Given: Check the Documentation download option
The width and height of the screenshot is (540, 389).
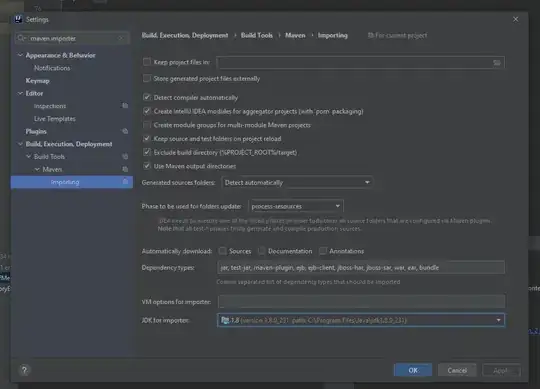Looking at the screenshot, I should pos(262,251).
